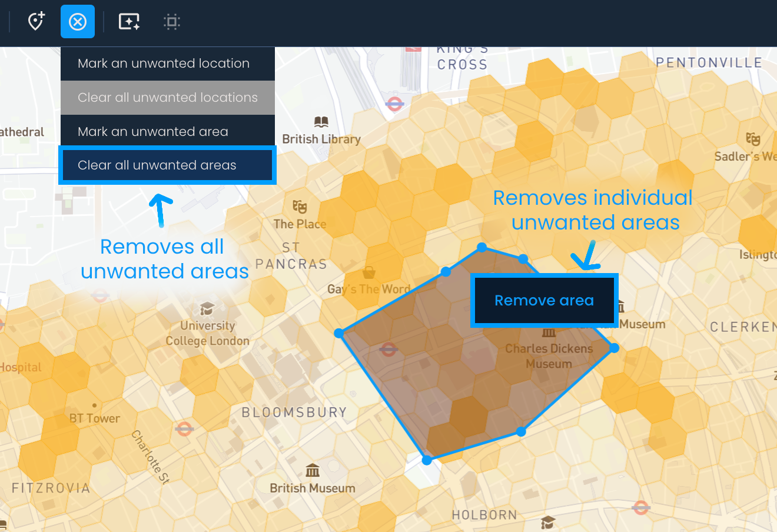
Task: Click the leftmost polygon vertex handle
Action: tap(338, 333)
